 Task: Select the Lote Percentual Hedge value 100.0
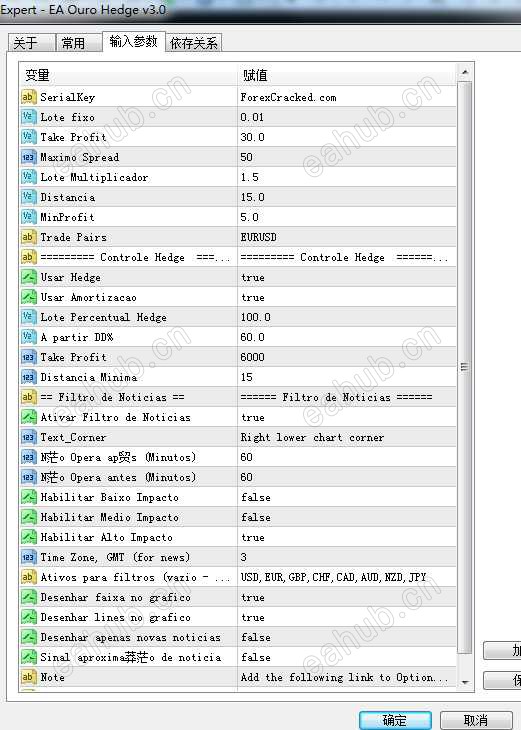[x=347, y=317]
